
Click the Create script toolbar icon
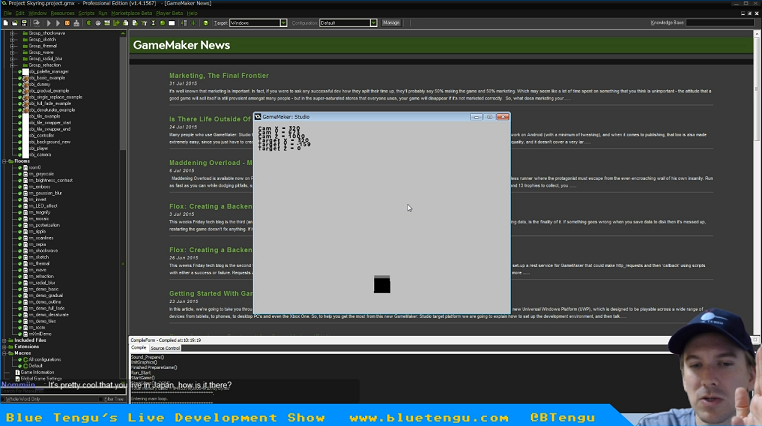coord(125,23)
